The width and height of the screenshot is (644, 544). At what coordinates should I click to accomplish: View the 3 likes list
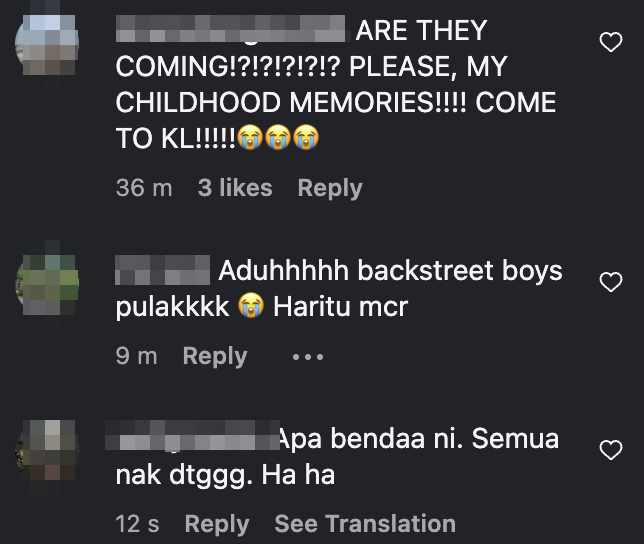click(x=235, y=188)
